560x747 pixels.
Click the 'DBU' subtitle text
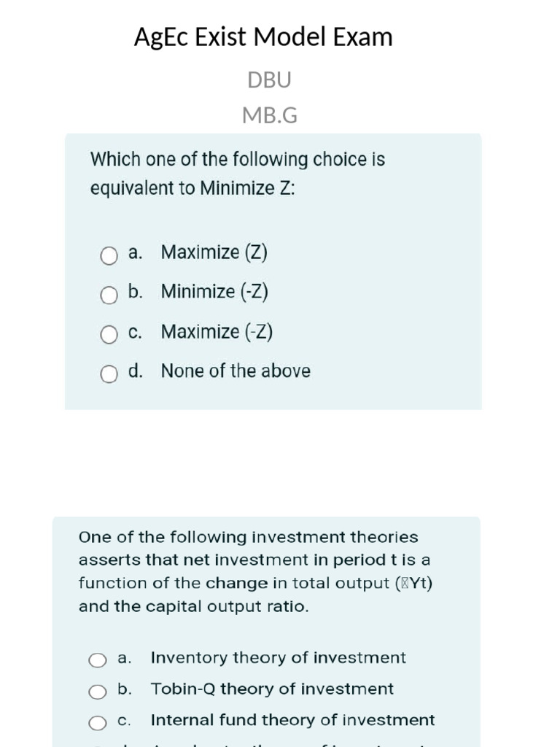[x=270, y=80]
